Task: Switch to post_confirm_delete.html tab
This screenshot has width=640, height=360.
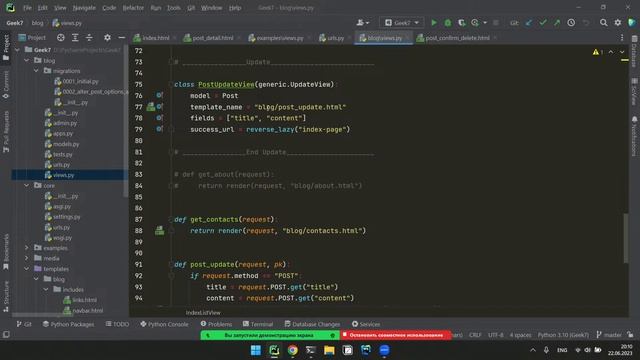Action: point(456,38)
